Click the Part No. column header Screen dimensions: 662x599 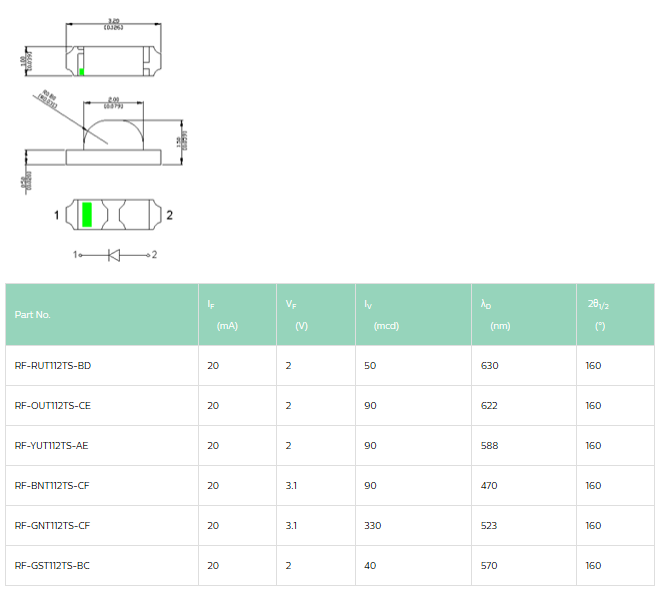pyautogui.click(x=33, y=315)
